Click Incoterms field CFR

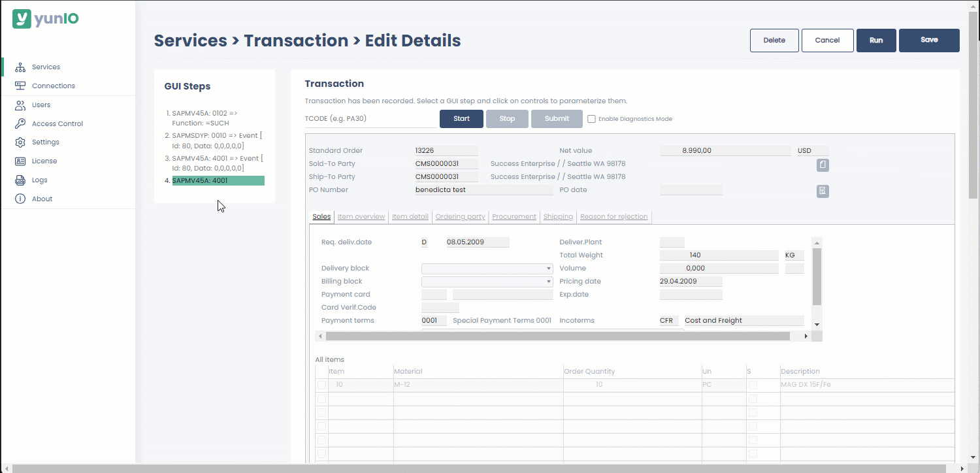click(x=669, y=321)
